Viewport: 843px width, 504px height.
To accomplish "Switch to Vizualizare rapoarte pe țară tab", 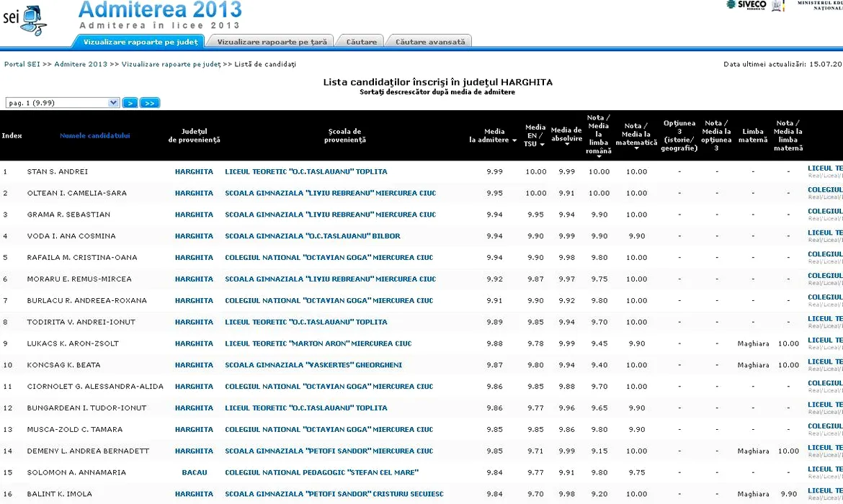I will click(x=272, y=42).
